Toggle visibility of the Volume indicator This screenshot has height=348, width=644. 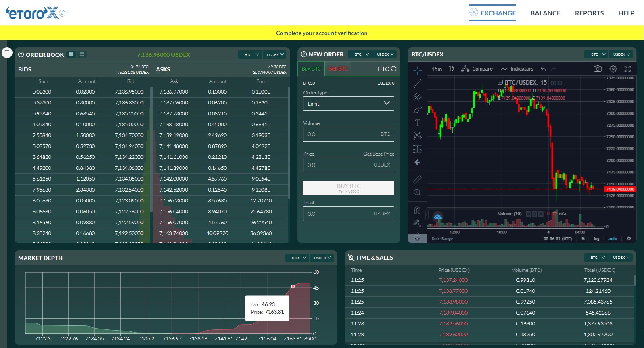[528, 214]
